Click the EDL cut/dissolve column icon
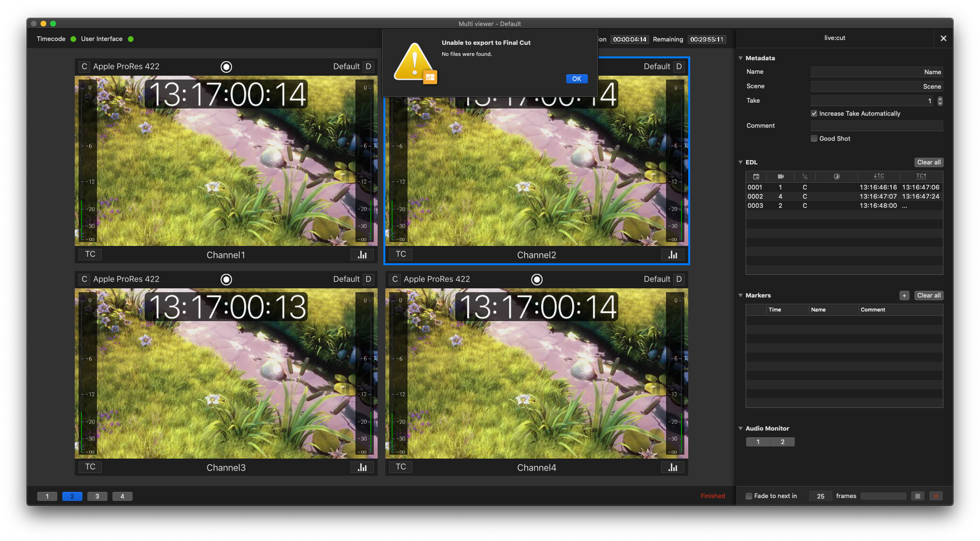This screenshot has width=980, height=541. coord(805,176)
